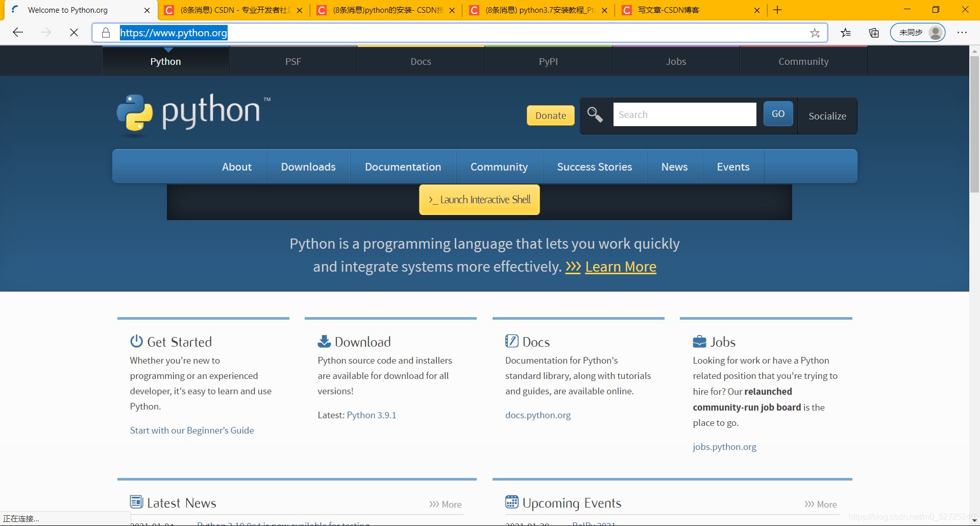
Task: Click the Latest News newspaper icon
Action: (136, 502)
